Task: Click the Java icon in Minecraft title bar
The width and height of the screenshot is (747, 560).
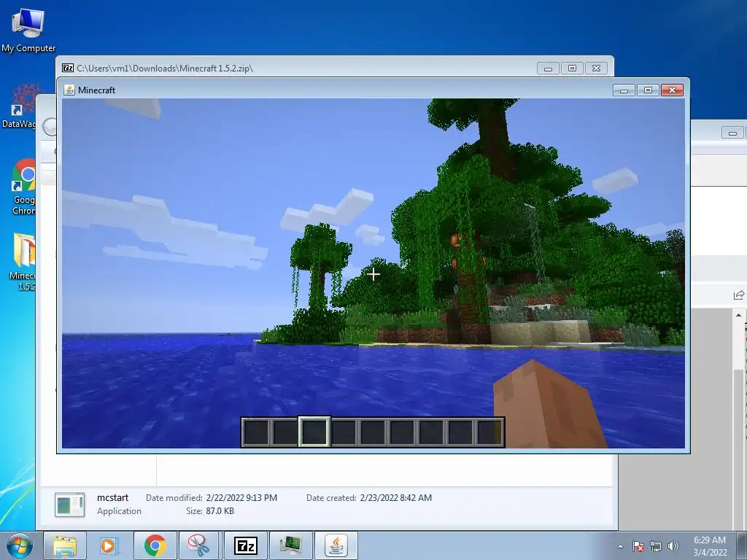Action: 69,90
